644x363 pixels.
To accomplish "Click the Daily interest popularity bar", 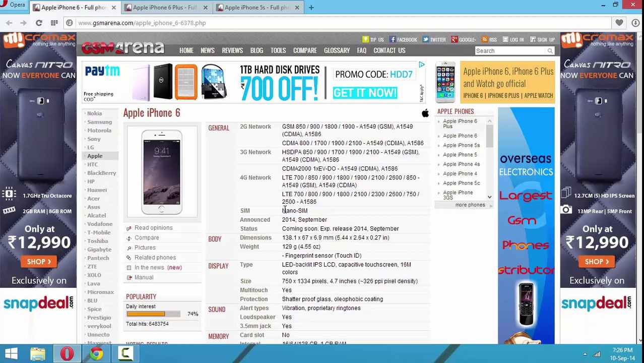I will [153, 314].
